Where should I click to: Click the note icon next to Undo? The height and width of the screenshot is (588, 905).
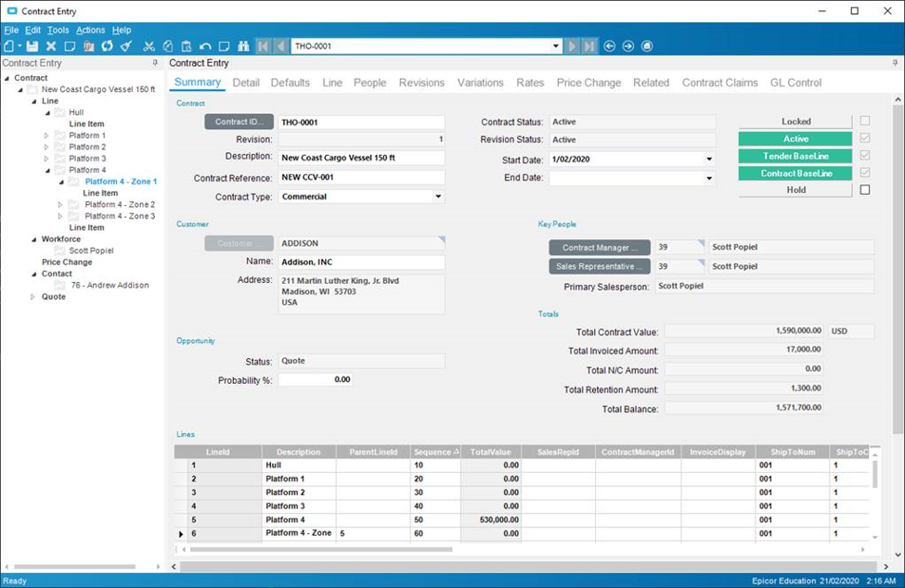(x=224, y=46)
